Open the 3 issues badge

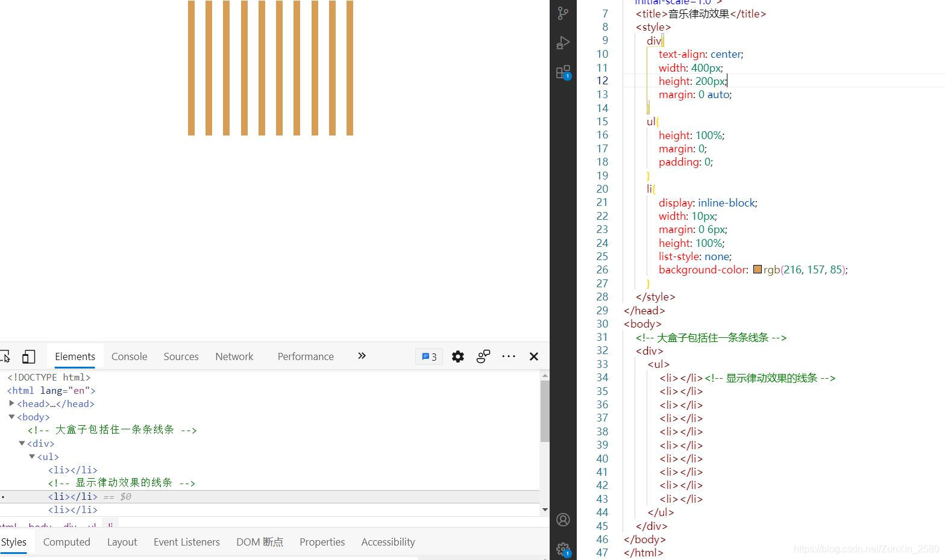429,356
